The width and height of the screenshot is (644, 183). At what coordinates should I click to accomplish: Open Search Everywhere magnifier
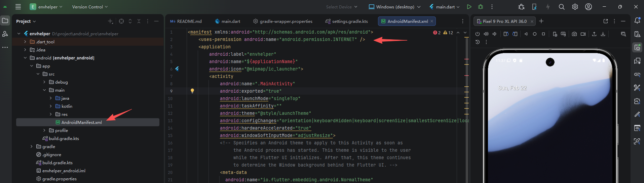(562, 7)
